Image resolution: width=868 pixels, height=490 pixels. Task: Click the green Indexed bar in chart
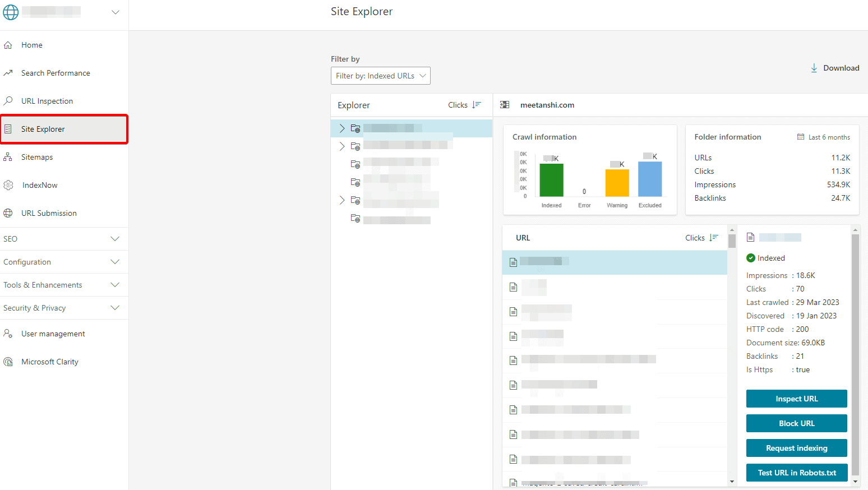tap(551, 180)
